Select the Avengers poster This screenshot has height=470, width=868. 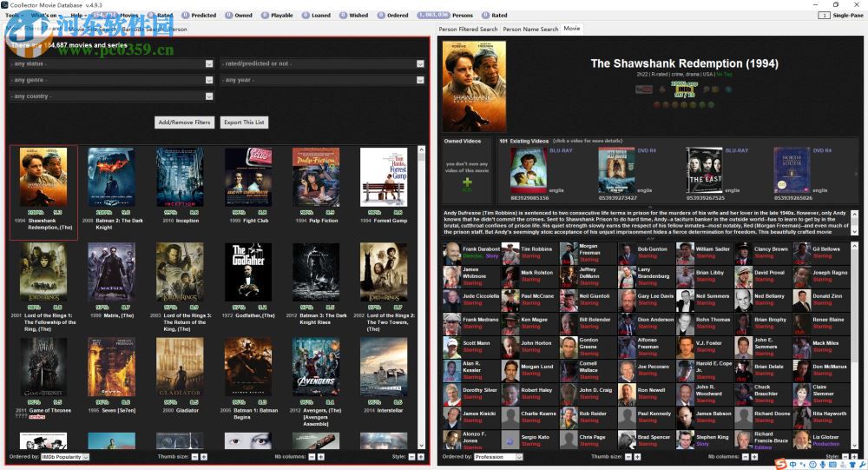[316, 367]
